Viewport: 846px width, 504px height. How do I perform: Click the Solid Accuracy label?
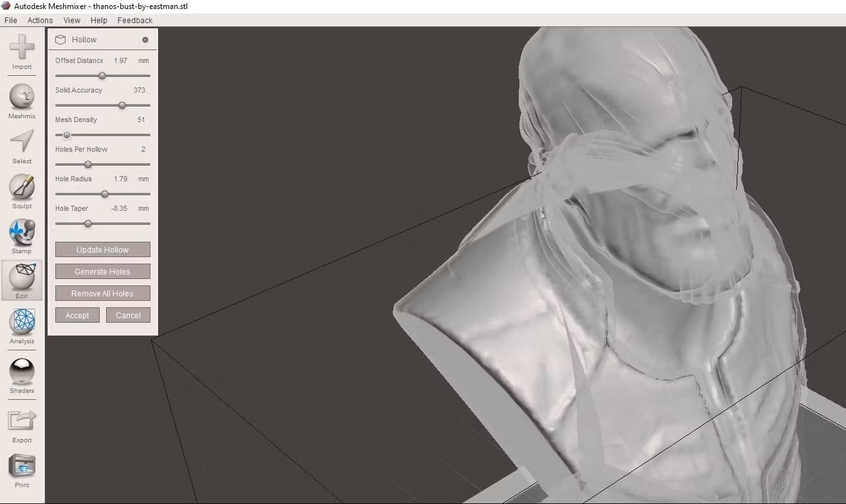point(78,90)
